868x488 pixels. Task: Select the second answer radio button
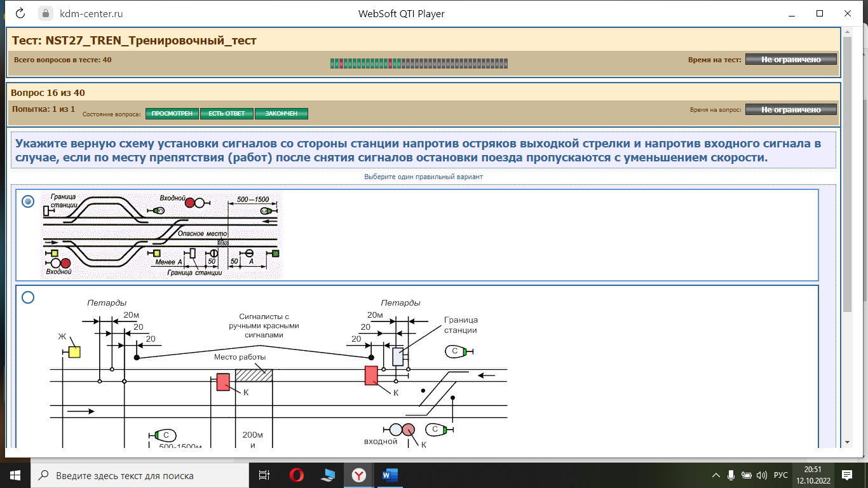[28, 297]
